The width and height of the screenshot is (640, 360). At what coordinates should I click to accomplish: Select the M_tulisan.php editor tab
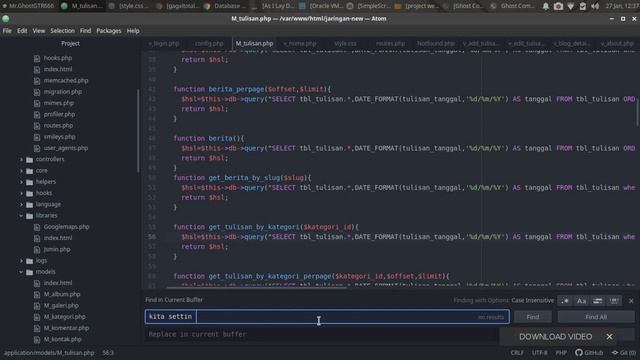pyautogui.click(x=254, y=43)
